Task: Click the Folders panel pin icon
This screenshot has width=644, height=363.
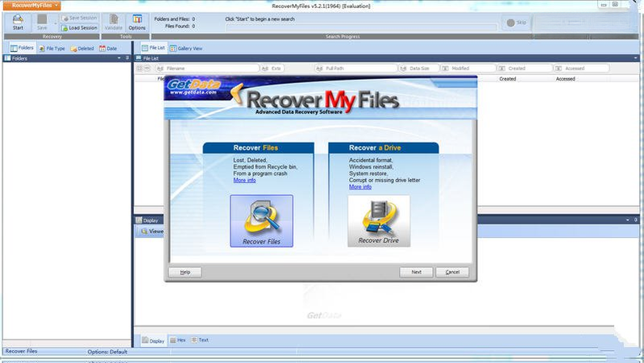Action: coord(127,58)
